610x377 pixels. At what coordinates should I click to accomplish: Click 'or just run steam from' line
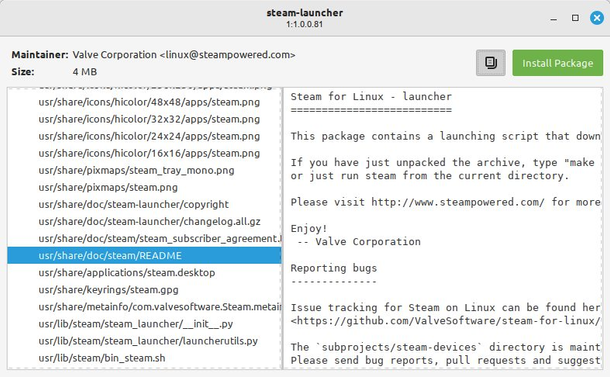[430, 176]
